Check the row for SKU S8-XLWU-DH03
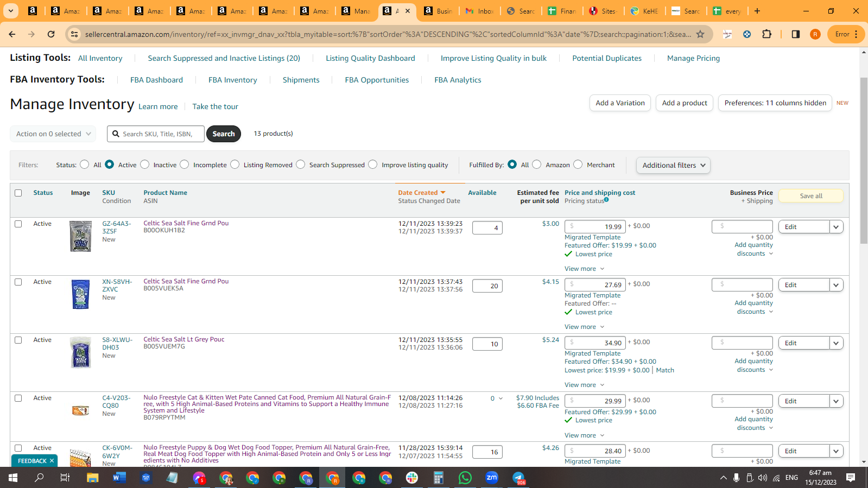Screen dimensions: 868x488 coord(18,340)
